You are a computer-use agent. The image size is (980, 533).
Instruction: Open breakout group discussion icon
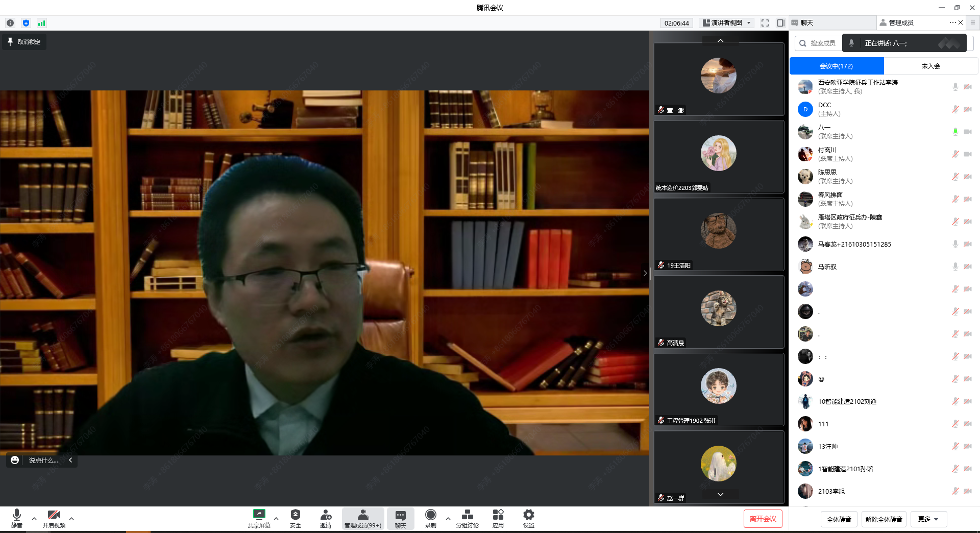pyautogui.click(x=467, y=515)
